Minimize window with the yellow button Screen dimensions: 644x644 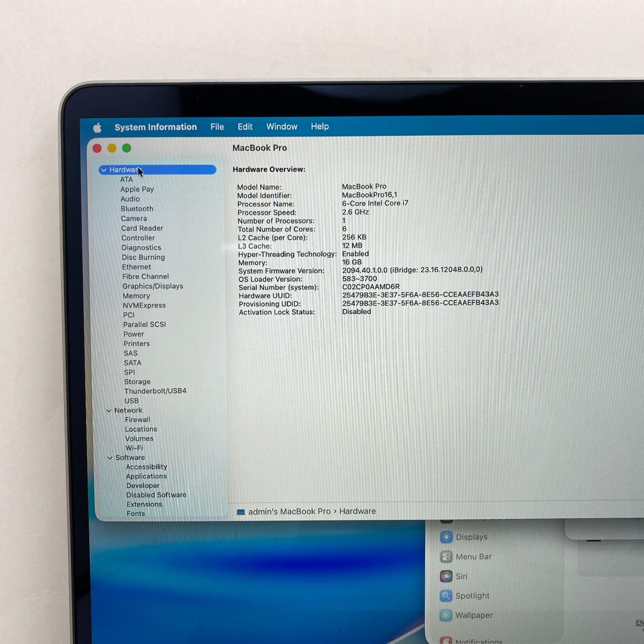coord(112,148)
